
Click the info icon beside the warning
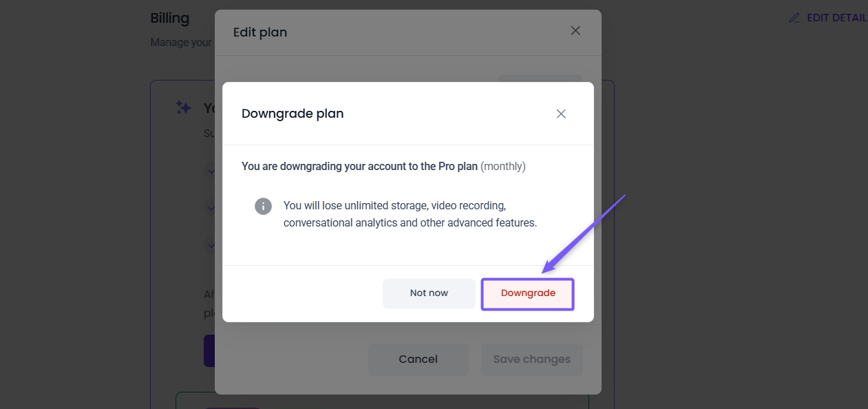coord(263,206)
